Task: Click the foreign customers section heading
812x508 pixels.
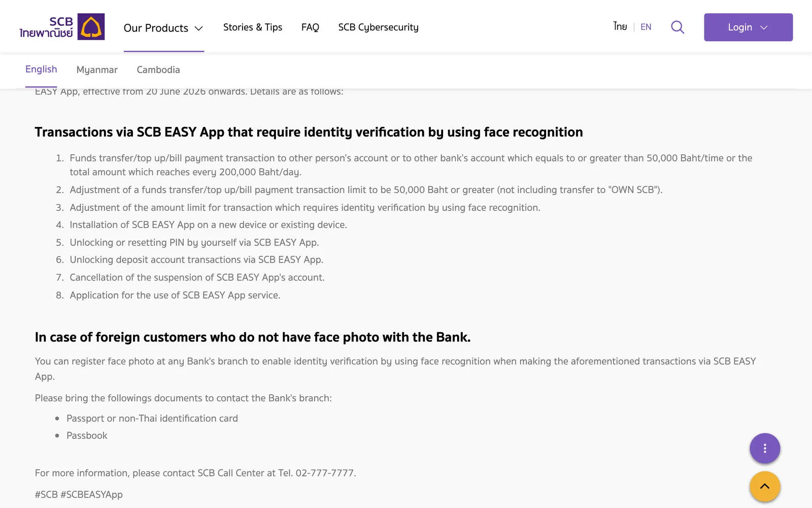Action: [x=253, y=337]
